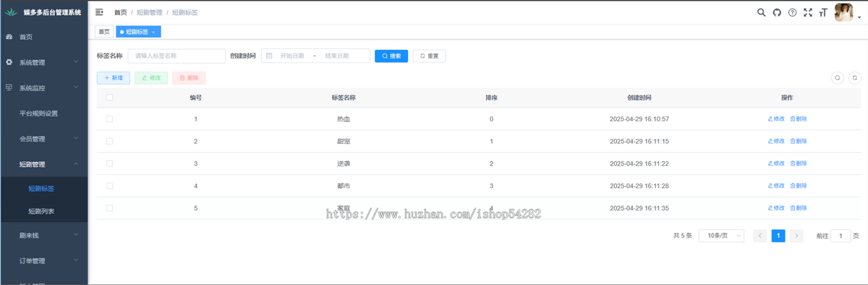Expand the 系统监控 sidebar menu

click(x=43, y=88)
